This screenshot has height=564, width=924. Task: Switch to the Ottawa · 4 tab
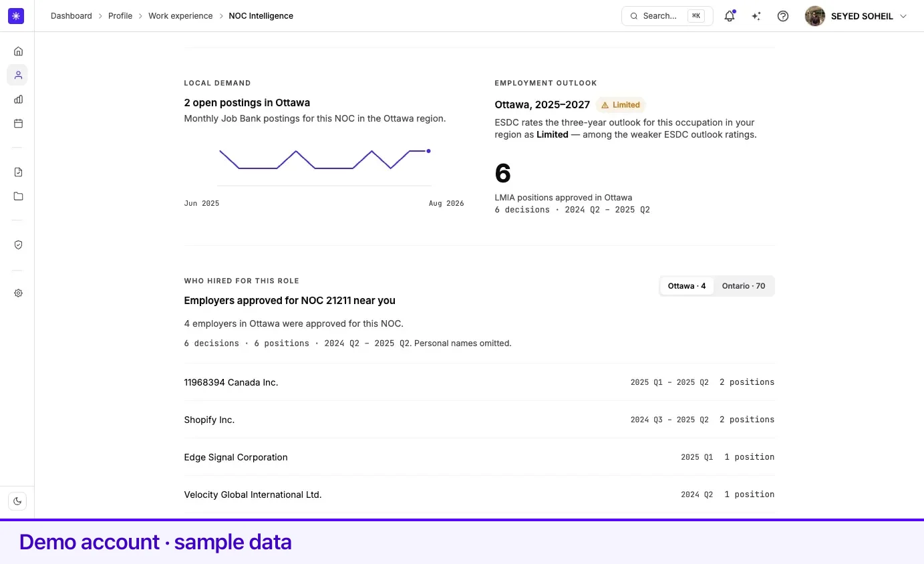coord(687,286)
